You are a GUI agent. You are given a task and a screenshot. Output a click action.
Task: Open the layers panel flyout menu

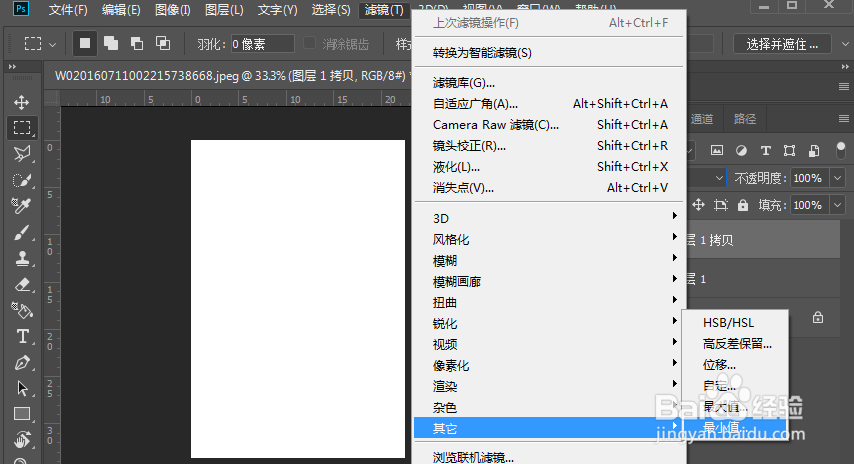tap(844, 119)
